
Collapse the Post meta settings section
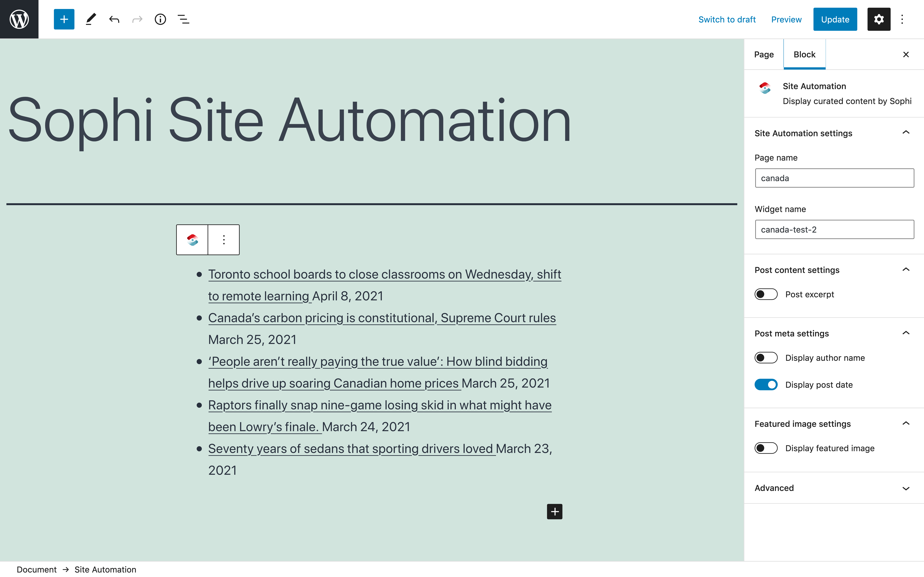[906, 333]
